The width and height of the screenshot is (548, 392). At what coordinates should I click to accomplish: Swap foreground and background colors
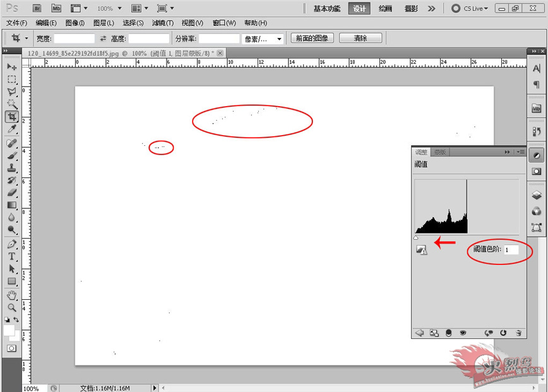click(x=16, y=319)
